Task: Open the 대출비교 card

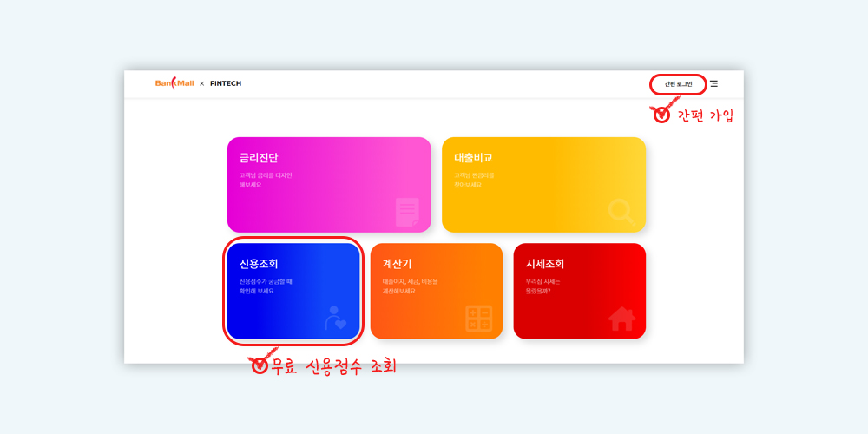Action: click(x=543, y=184)
